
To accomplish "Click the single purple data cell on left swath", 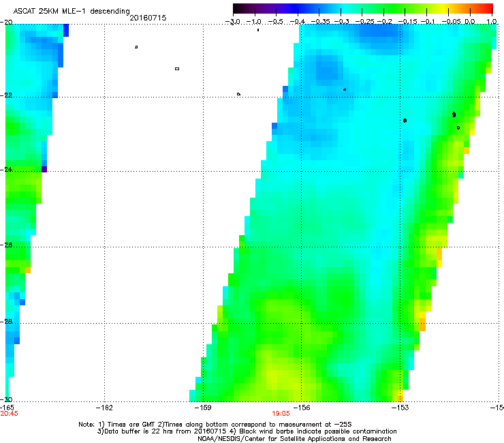I will coord(44,169).
